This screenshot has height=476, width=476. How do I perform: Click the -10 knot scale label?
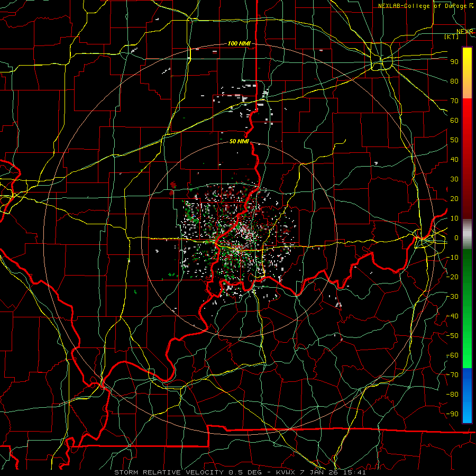click(453, 258)
